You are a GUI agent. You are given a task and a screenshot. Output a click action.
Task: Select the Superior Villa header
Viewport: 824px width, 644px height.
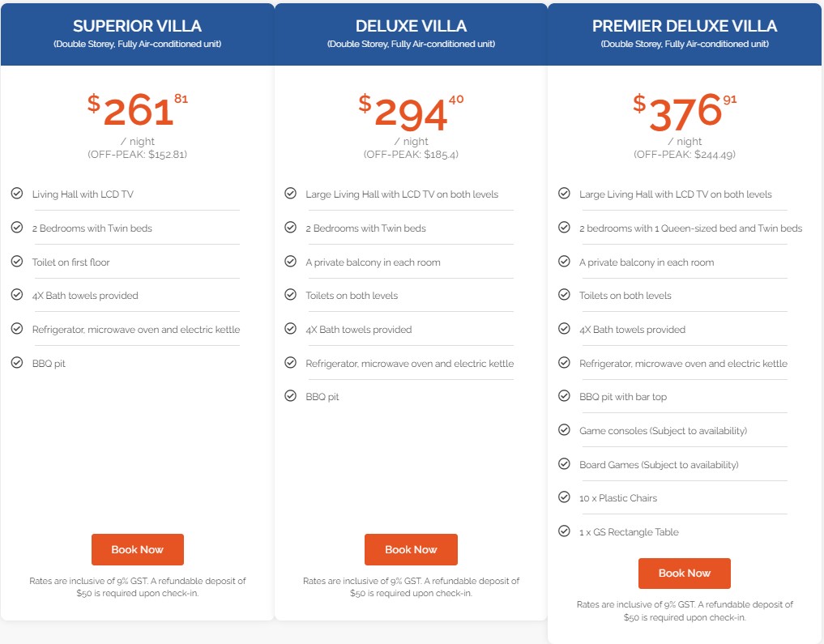[137, 26]
